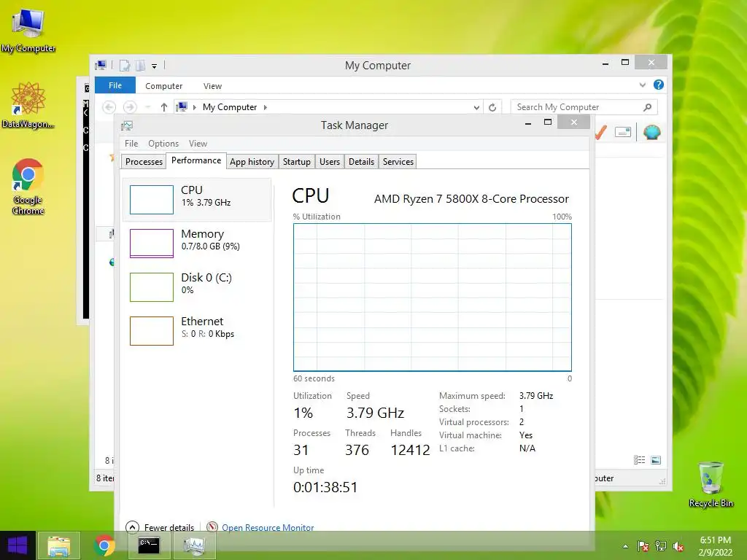
Task: Switch to the Details tab
Action: click(361, 161)
